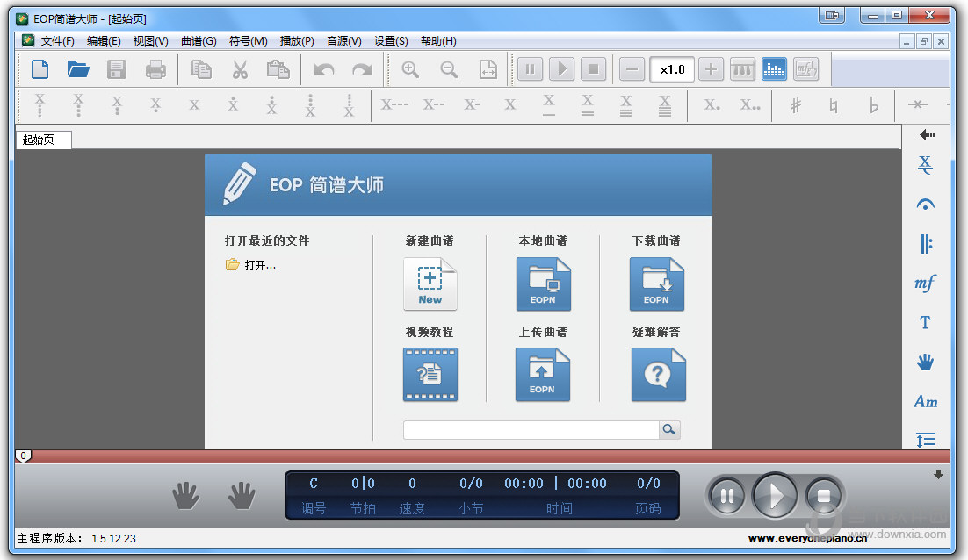968x560 pixels.
Task: Open the 文件(F) menu
Action: click(57, 40)
